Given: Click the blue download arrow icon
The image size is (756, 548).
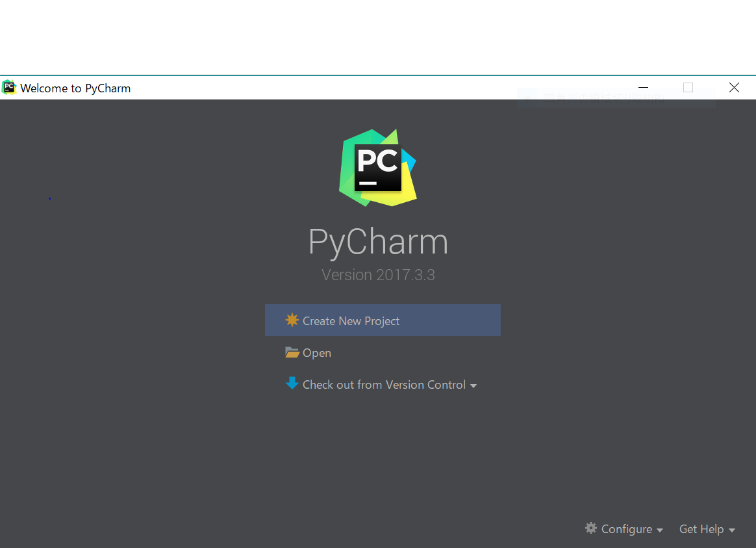Looking at the screenshot, I should click(x=292, y=384).
